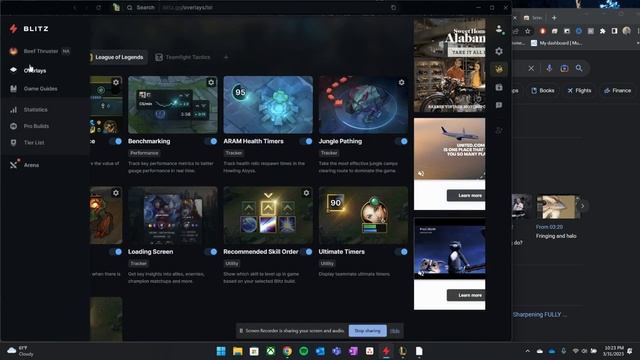Click the Ultimate Timers preview image
The image size is (640, 360).
pyautogui.click(x=363, y=215)
